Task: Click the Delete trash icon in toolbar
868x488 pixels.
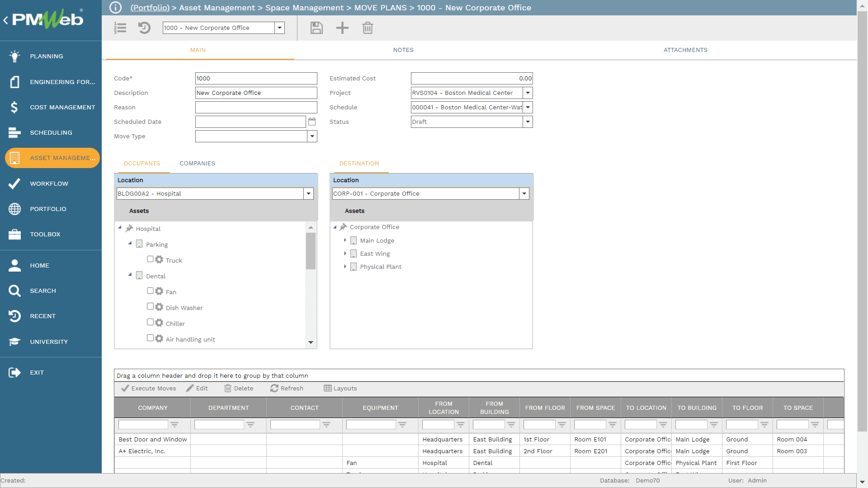Action: point(368,28)
